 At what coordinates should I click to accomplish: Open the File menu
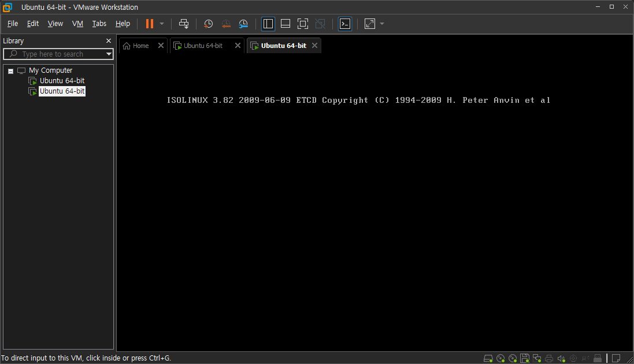[x=13, y=24]
